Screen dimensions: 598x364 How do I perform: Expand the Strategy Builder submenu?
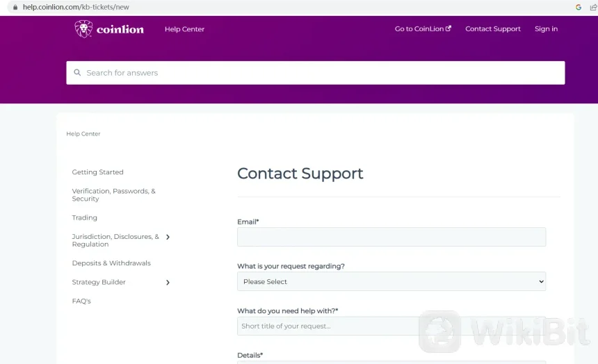168,282
